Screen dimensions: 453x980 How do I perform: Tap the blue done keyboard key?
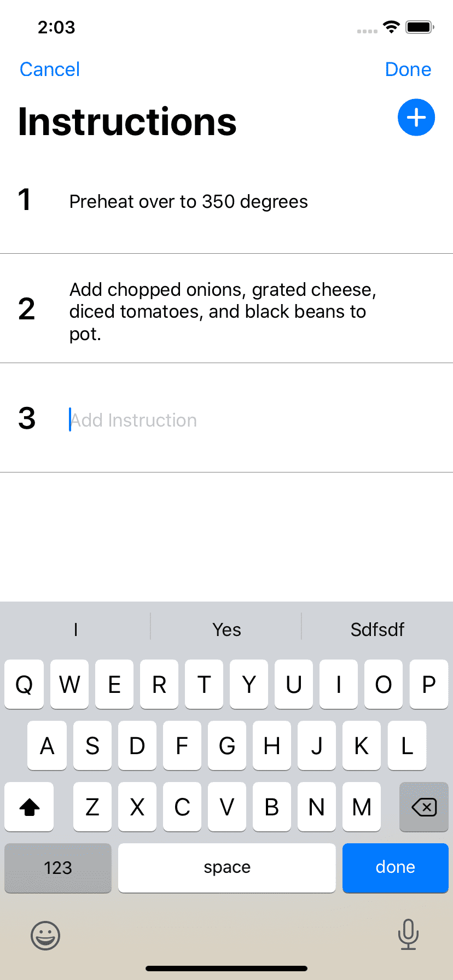[x=396, y=868]
